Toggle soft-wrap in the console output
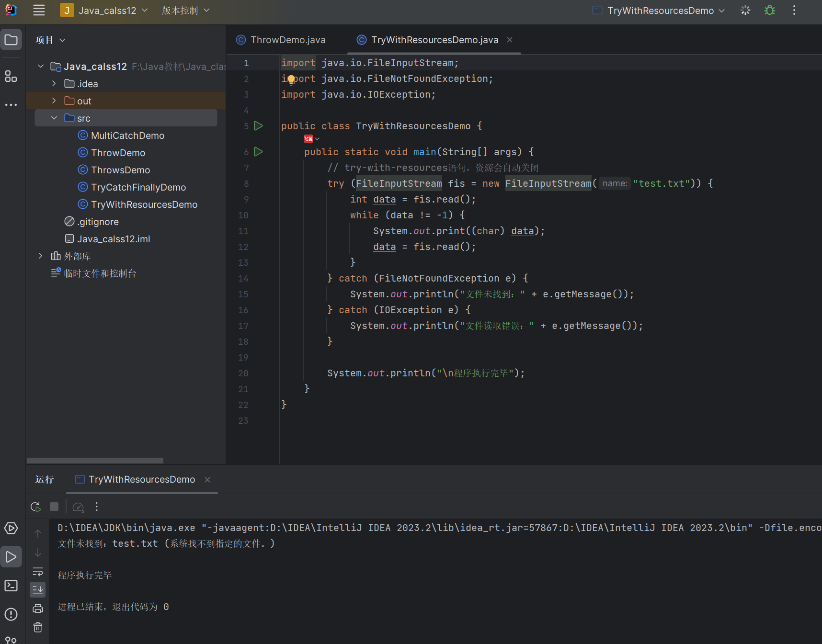The height and width of the screenshot is (644, 822). pyautogui.click(x=38, y=572)
